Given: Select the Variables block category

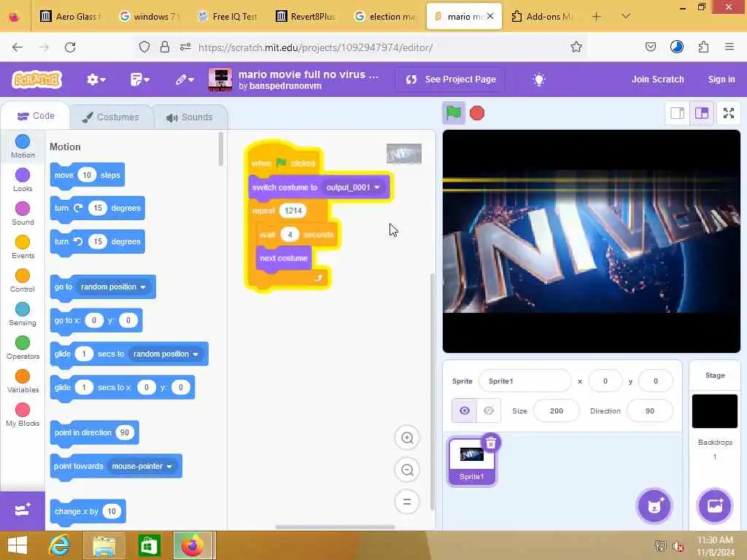Looking at the screenshot, I should [x=23, y=381].
